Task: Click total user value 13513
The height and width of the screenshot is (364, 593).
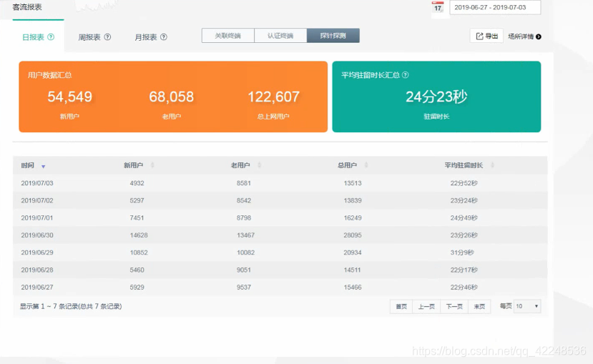Action: pyautogui.click(x=353, y=183)
